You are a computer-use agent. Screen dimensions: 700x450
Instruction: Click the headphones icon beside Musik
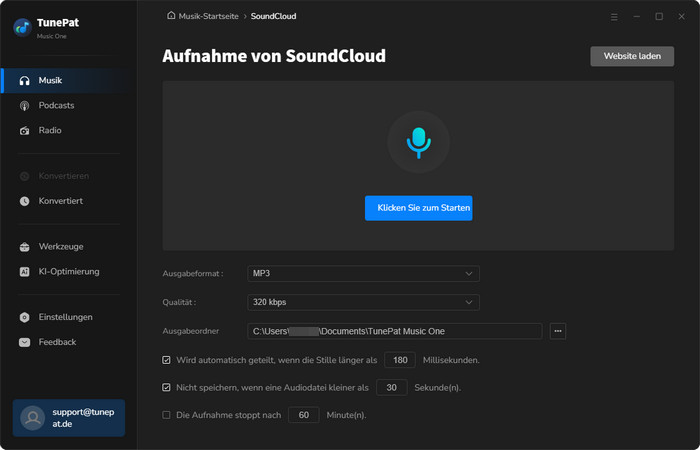[25, 81]
